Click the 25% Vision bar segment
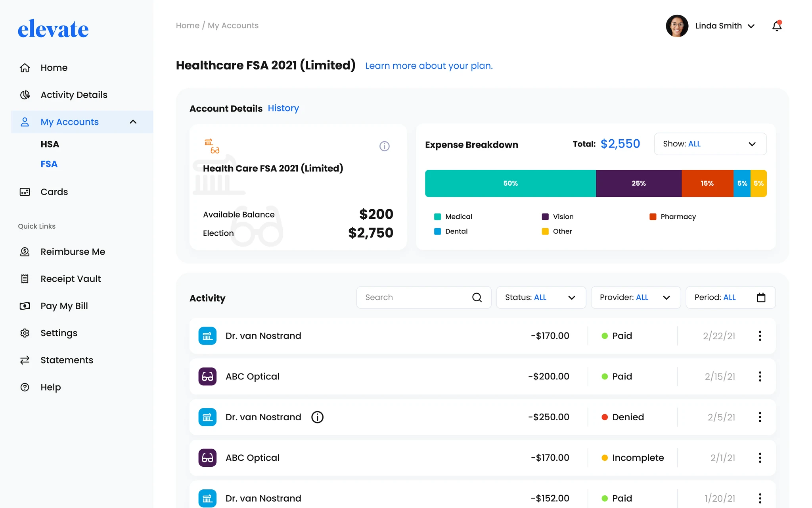Viewport: 812px width, 508px height. 639,183
